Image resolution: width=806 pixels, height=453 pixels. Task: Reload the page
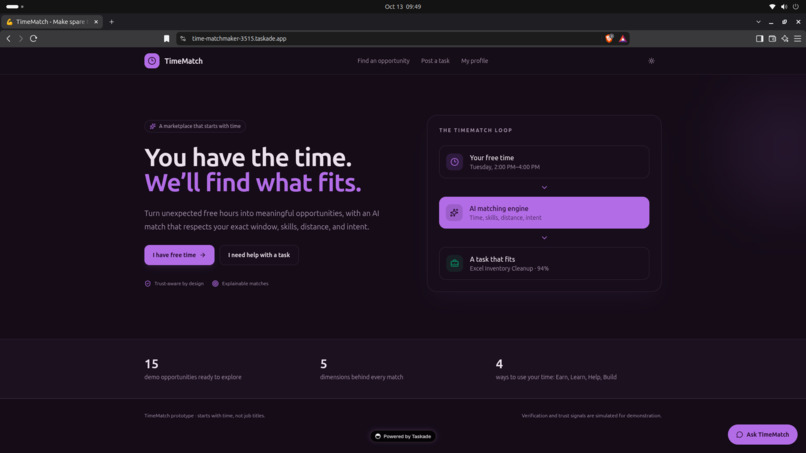[x=33, y=39]
